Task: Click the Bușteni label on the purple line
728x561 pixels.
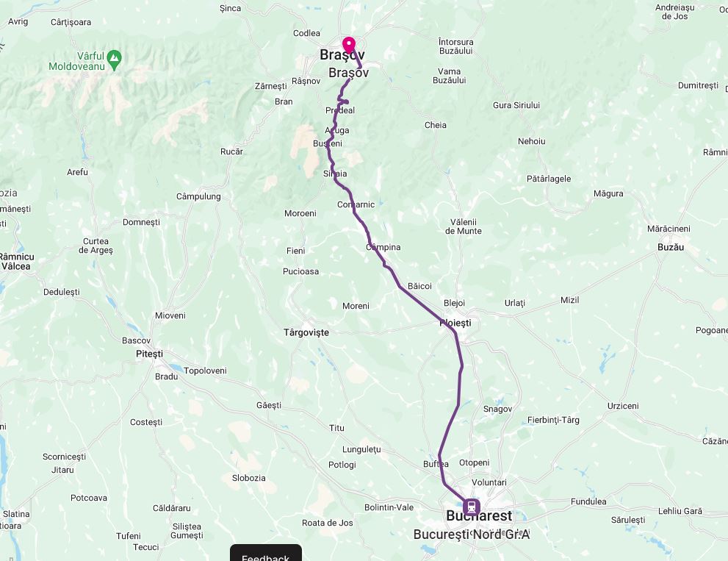Action: tap(328, 143)
